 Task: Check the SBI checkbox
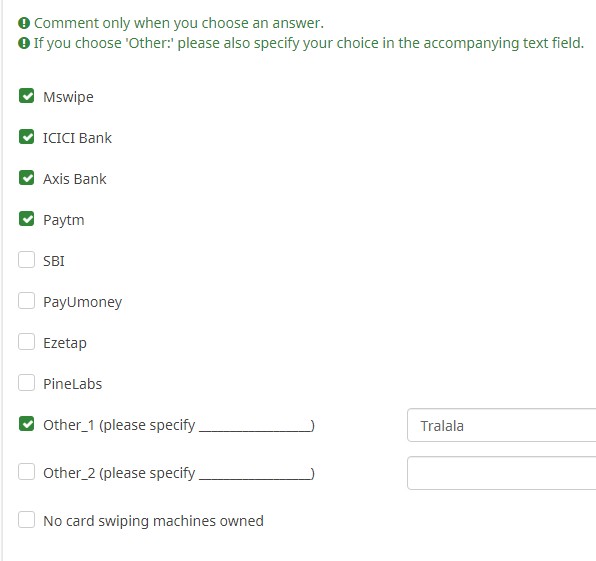pos(26,260)
